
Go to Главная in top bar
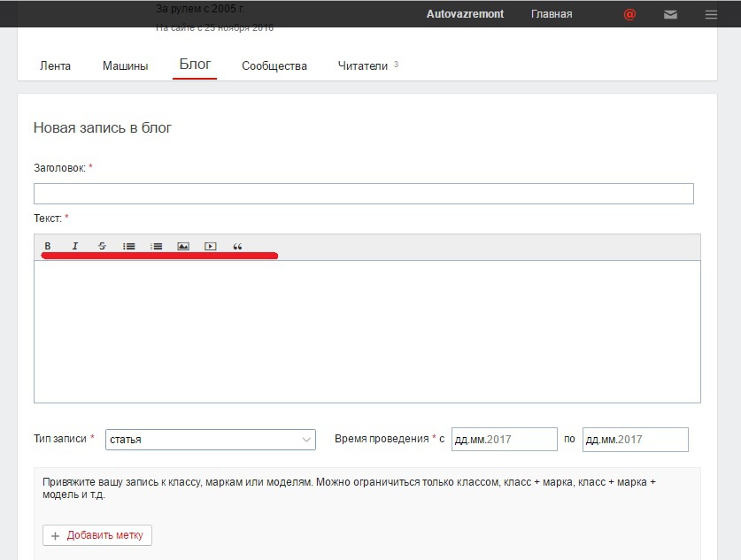point(552,14)
